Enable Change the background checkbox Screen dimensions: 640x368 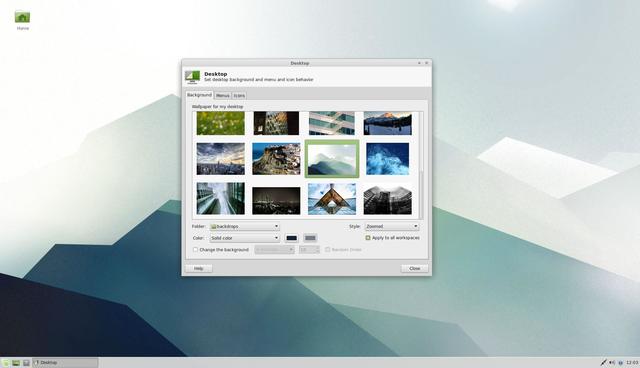(x=195, y=249)
